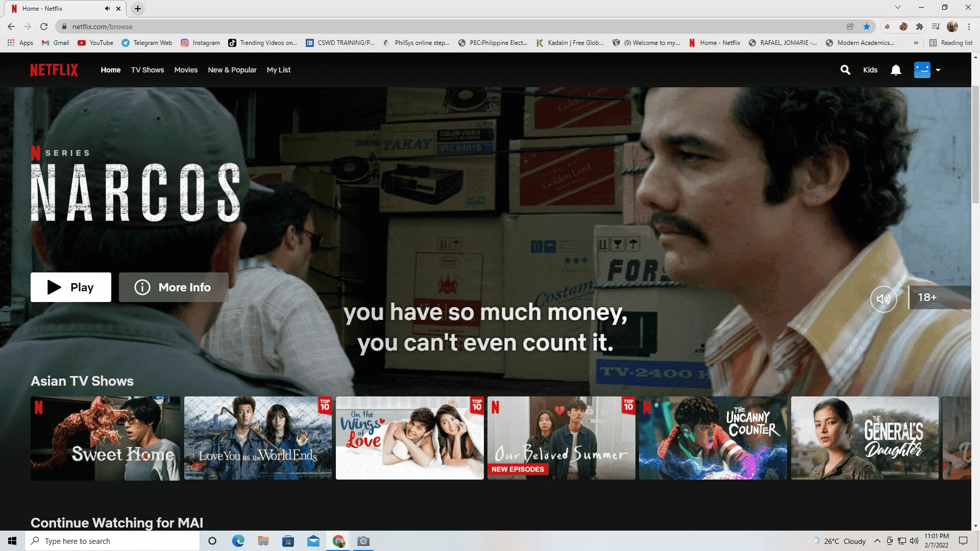Open the notifications bell
The image size is (980, 551).
point(896,70)
